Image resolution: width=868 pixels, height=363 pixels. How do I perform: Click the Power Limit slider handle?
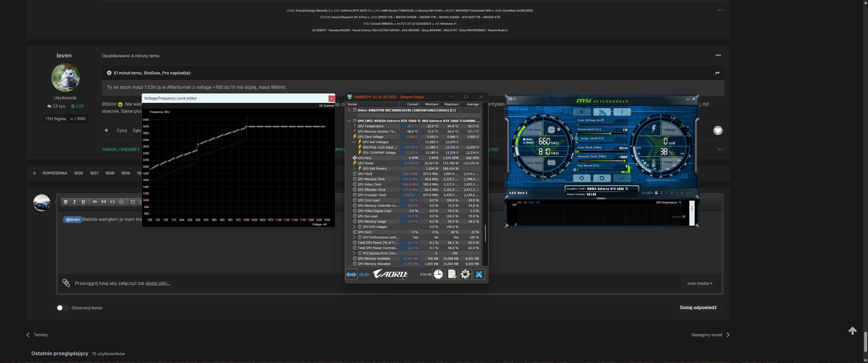click(610, 134)
